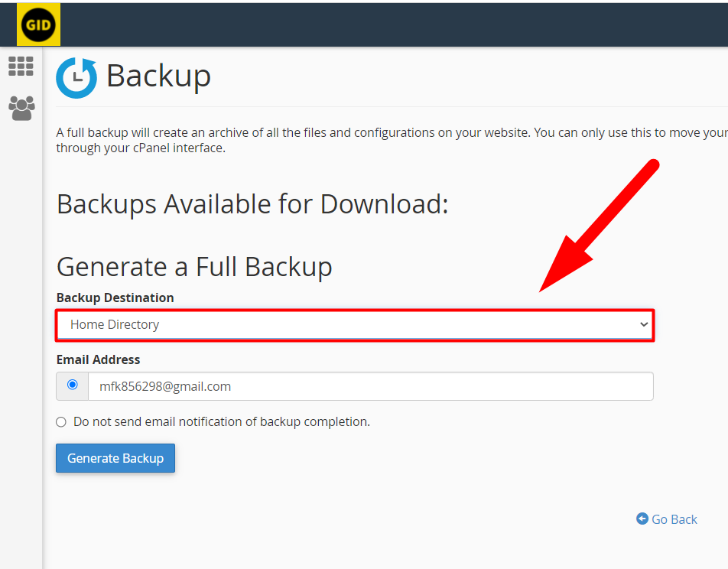Open the Backup Destination dropdown

(x=355, y=325)
